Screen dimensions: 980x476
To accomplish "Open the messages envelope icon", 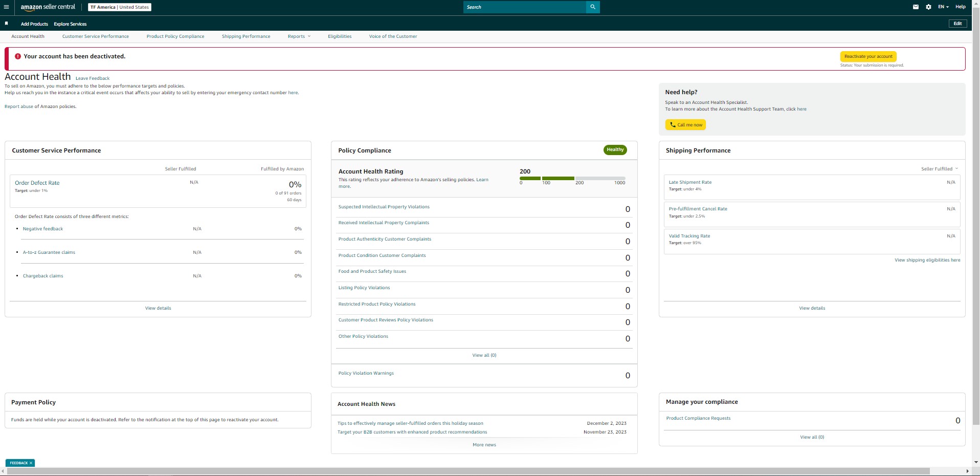I will (x=916, y=7).
